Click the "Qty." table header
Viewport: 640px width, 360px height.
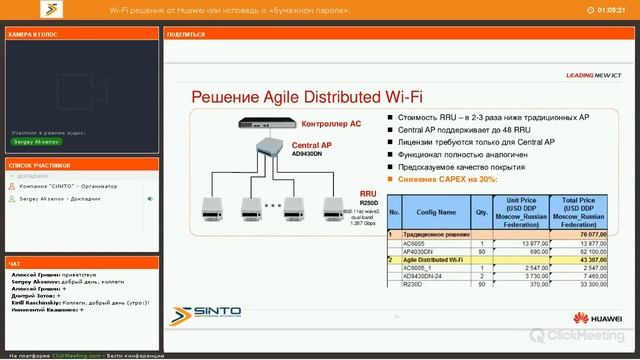coord(482,212)
